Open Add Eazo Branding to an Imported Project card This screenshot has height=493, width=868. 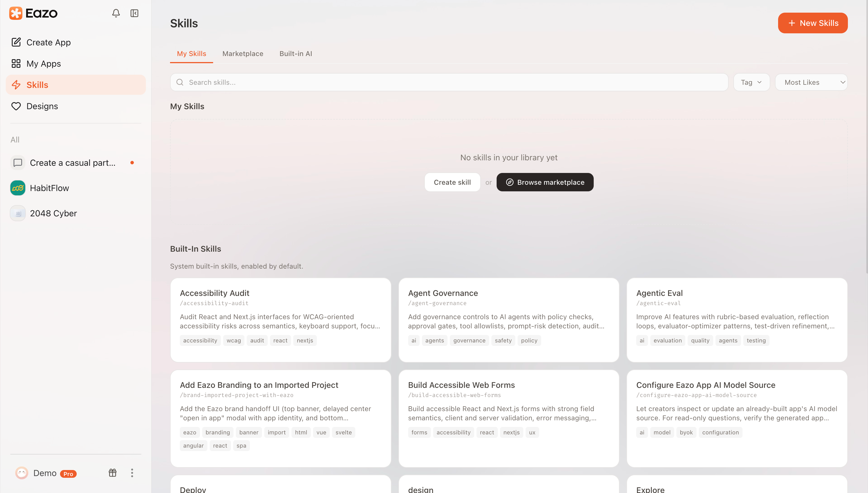(x=281, y=419)
